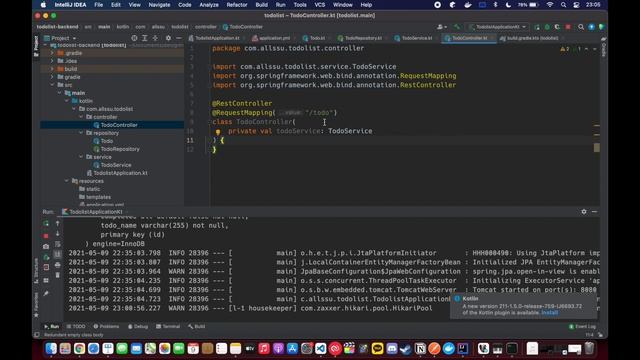The image size is (640, 360).
Task: Collapse the service package
Action: pos(81,157)
